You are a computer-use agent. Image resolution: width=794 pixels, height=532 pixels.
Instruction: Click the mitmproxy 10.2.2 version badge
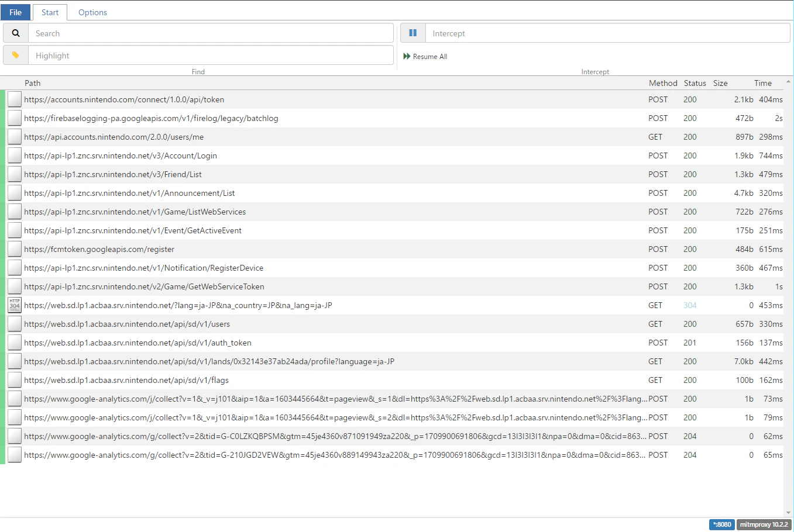point(764,524)
